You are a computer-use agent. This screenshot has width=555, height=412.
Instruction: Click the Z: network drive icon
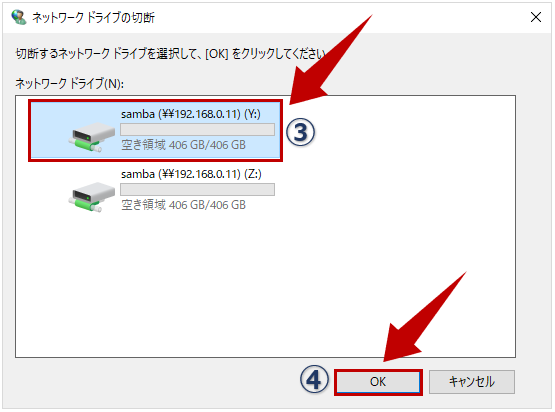(92, 197)
